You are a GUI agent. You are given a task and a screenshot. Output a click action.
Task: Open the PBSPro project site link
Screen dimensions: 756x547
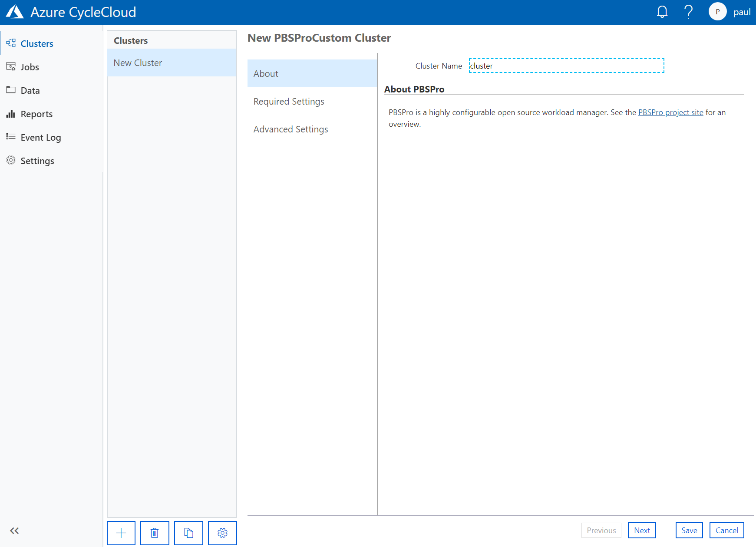[x=670, y=112]
